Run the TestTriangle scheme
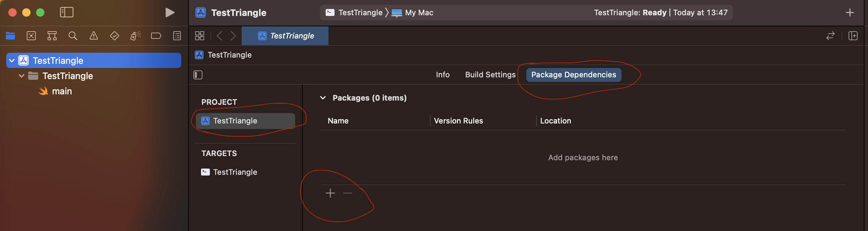 pyautogui.click(x=170, y=12)
